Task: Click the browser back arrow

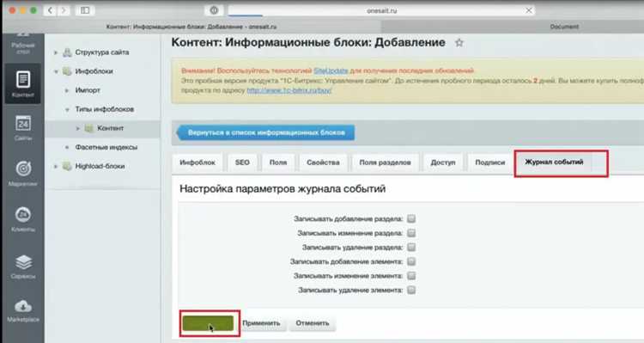Action: (x=50, y=10)
